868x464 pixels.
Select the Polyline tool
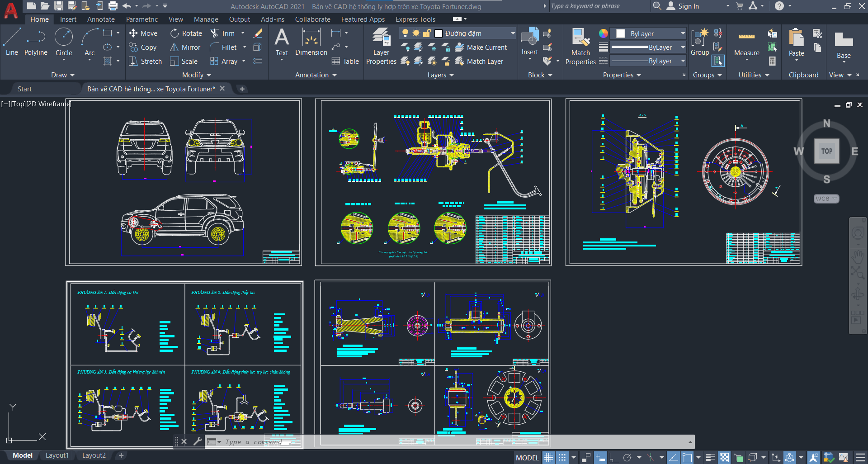click(x=36, y=42)
